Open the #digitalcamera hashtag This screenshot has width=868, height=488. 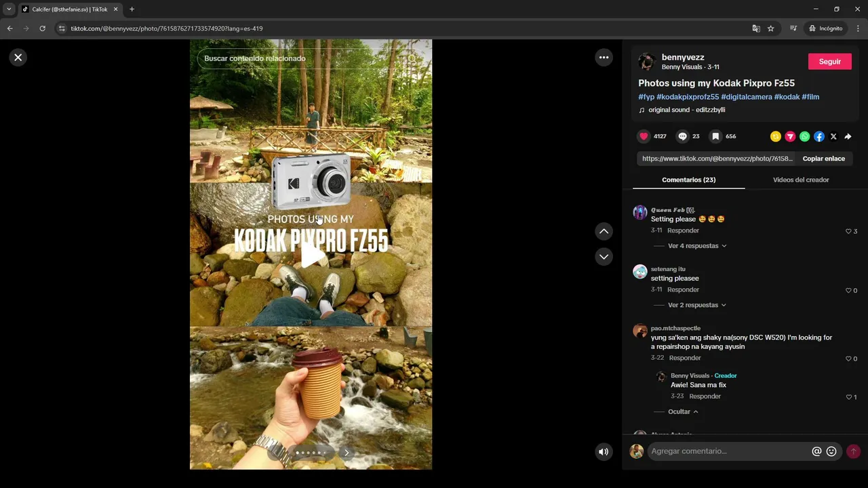pyautogui.click(x=747, y=97)
